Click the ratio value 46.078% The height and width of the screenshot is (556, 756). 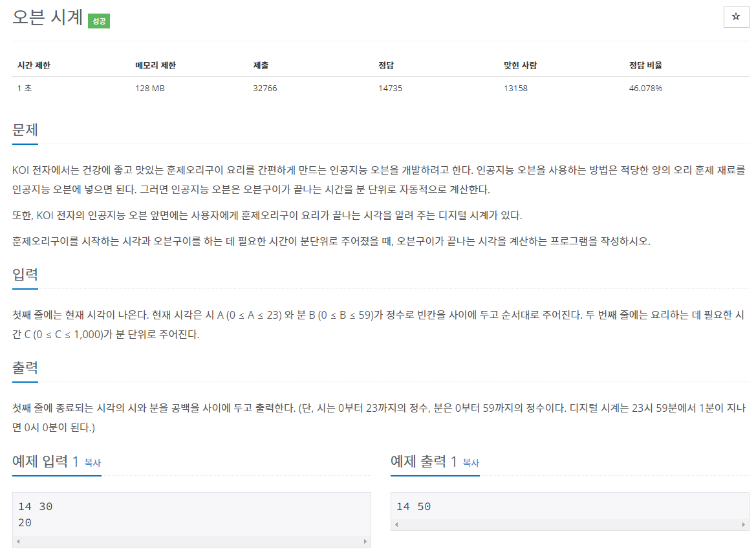(x=645, y=88)
